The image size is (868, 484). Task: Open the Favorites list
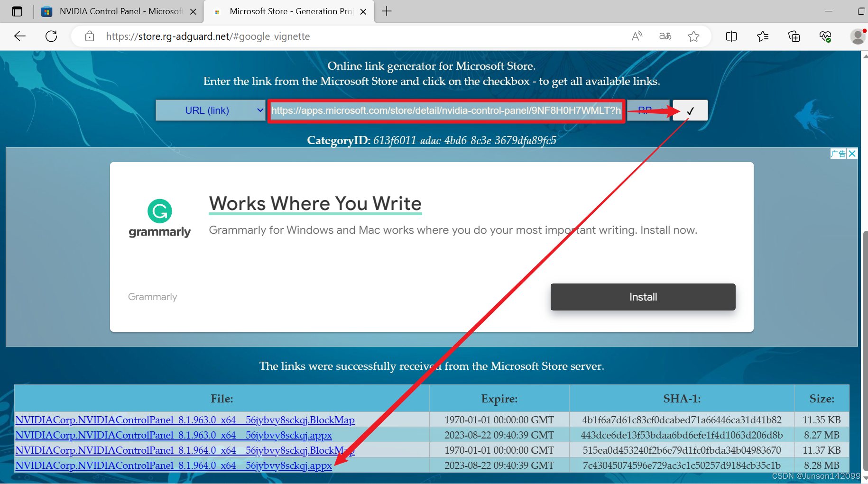pos(763,36)
